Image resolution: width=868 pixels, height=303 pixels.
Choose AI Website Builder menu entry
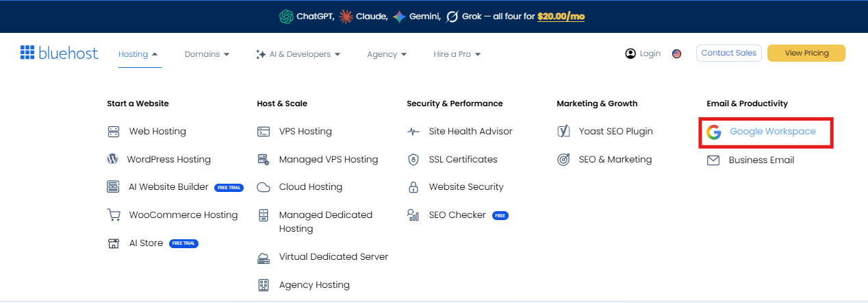click(169, 186)
